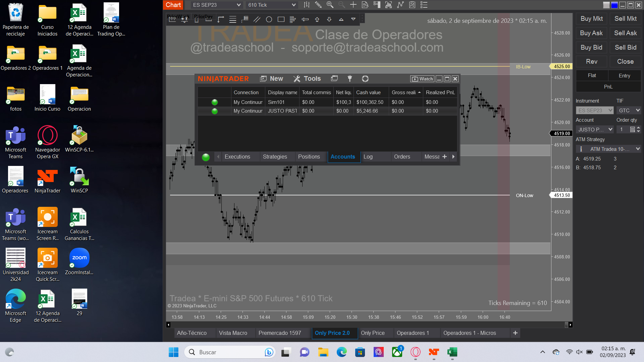This screenshot has width=644, height=362.
Task: Select the triangle down marker tool
Action: tap(353, 19)
